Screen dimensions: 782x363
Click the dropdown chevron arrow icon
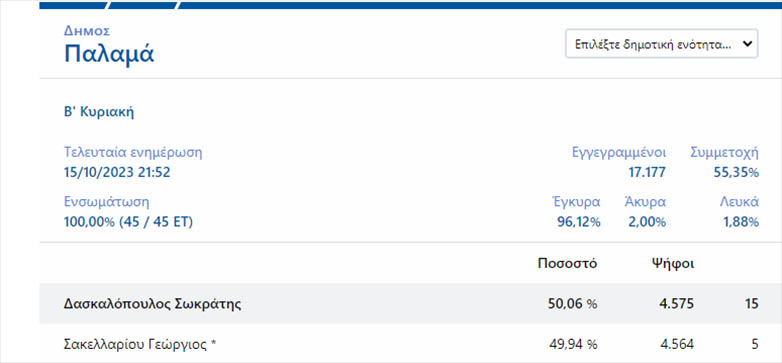(x=747, y=44)
